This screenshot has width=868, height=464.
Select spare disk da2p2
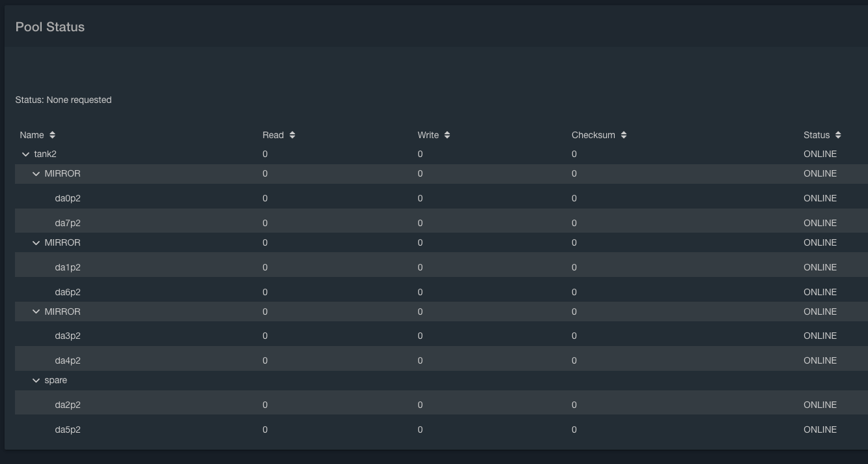(441, 405)
